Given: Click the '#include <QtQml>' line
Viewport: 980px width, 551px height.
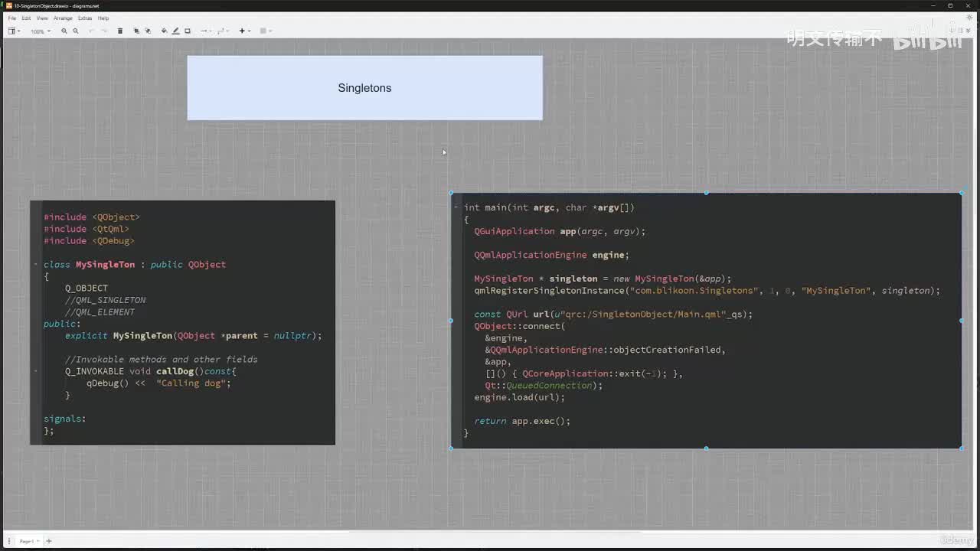Looking at the screenshot, I should click(87, 229).
